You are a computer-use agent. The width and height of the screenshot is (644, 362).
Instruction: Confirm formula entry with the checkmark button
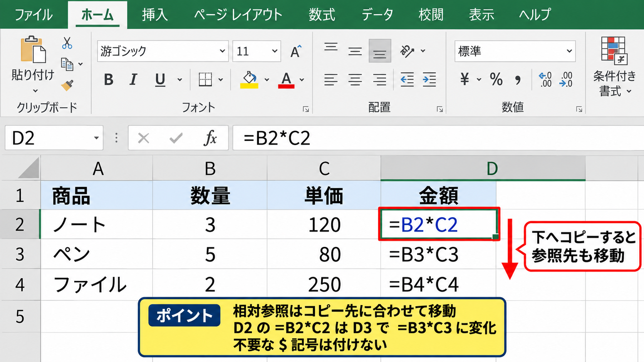(x=176, y=138)
